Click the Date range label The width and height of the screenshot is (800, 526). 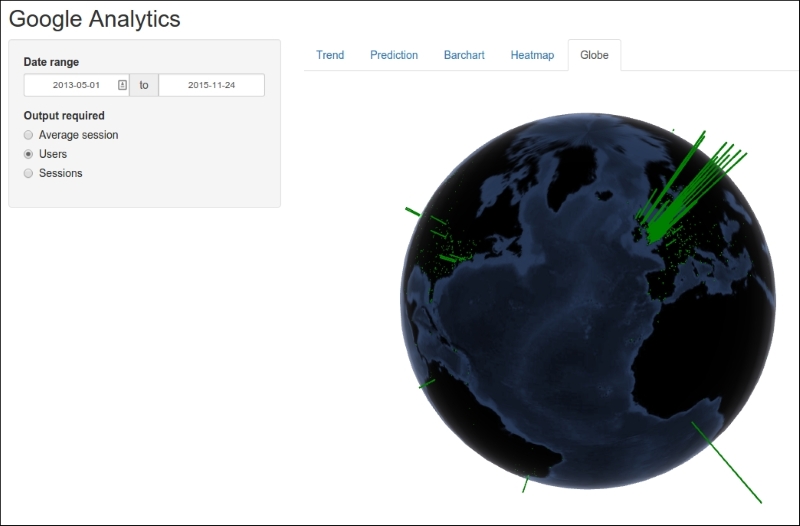[51, 62]
